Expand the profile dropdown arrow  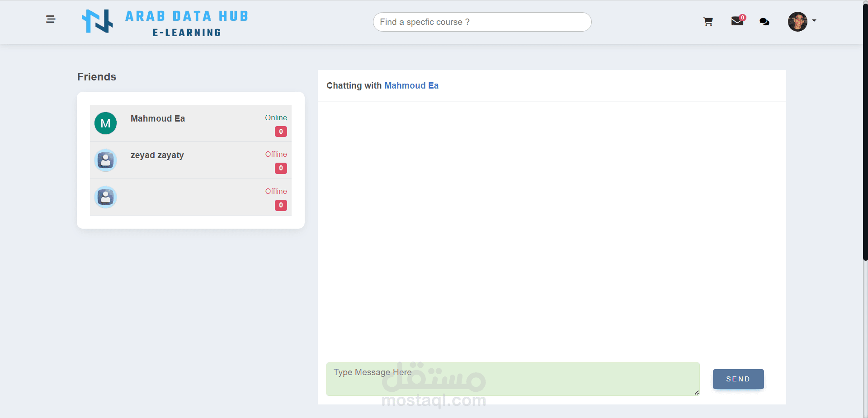click(x=814, y=21)
